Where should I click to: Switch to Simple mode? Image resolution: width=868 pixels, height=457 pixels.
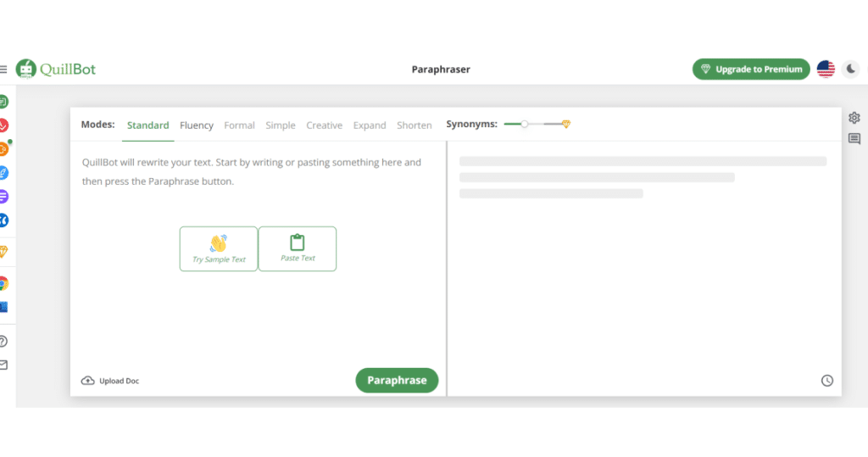(x=280, y=125)
